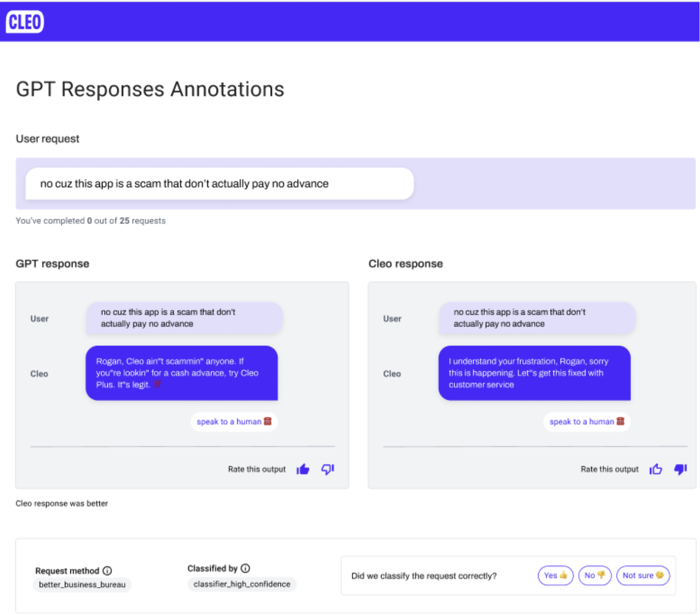Click the completed requests progress text
The image size is (700, 615).
click(90, 221)
